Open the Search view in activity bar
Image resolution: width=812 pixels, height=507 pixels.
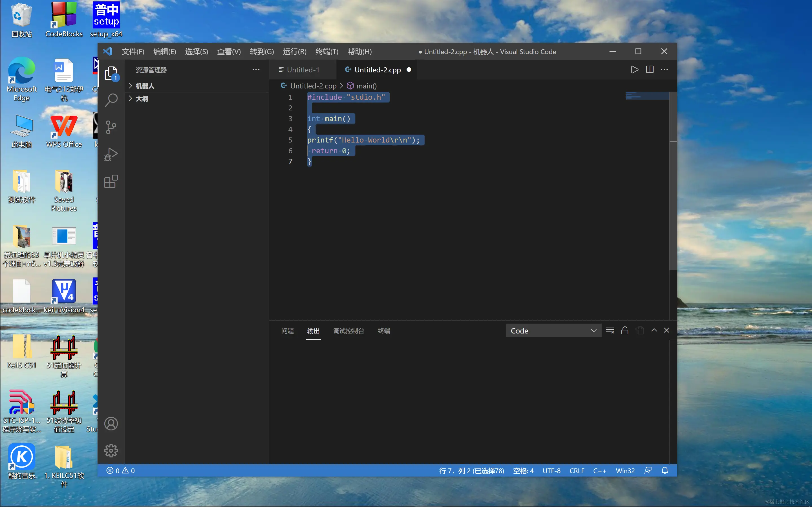(x=111, y=100)
